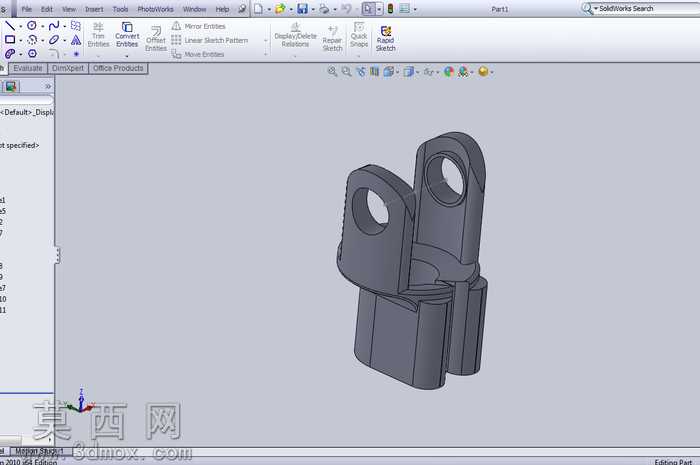Open SolidWorks Search dropdown arrow

(596, 8)
